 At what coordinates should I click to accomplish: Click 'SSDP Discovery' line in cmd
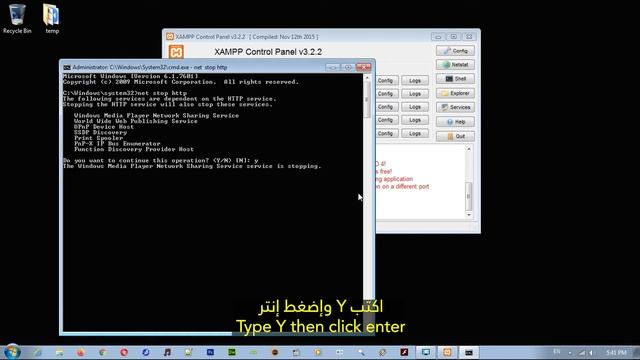pos(100,132)
